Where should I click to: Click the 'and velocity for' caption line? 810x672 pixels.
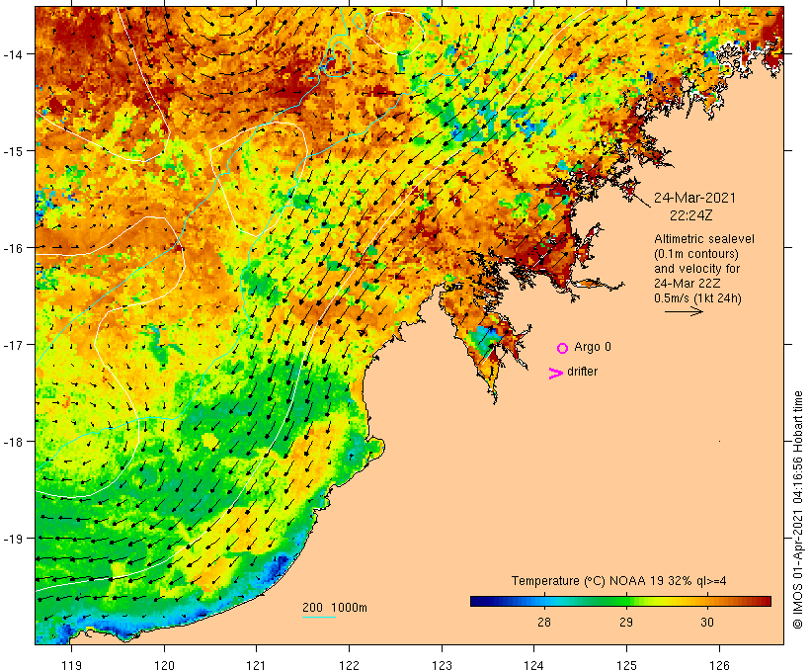(x=696, y=269)
